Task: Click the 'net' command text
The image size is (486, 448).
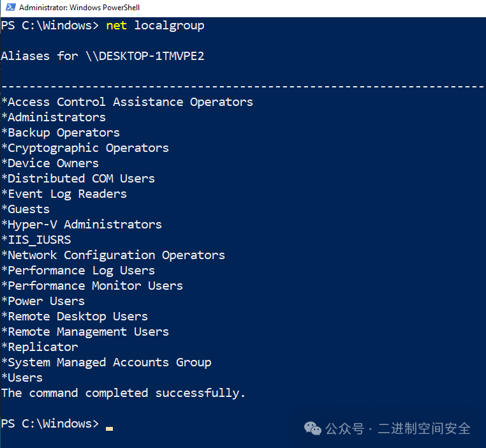Action: point(116,26)
